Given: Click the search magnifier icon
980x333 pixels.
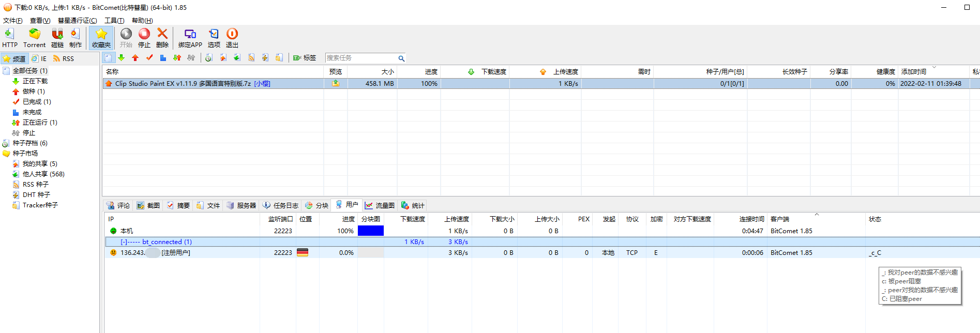Looking at the screenshot, I should tap(401, 58).
